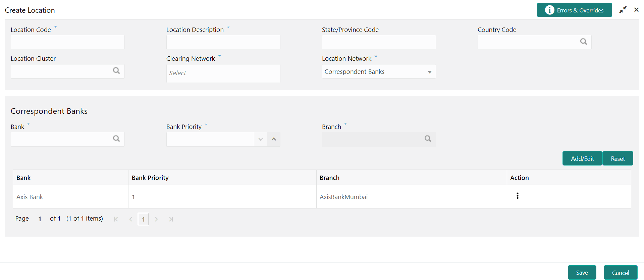Save the new location
The image size is (644, 280).
(x=582, y=273)
